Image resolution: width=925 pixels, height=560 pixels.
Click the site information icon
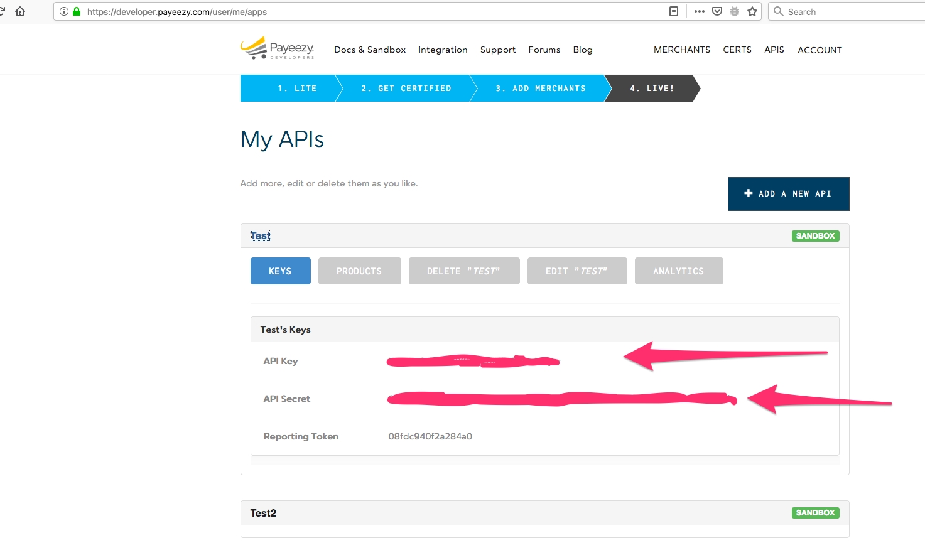(x=64, y=11)
